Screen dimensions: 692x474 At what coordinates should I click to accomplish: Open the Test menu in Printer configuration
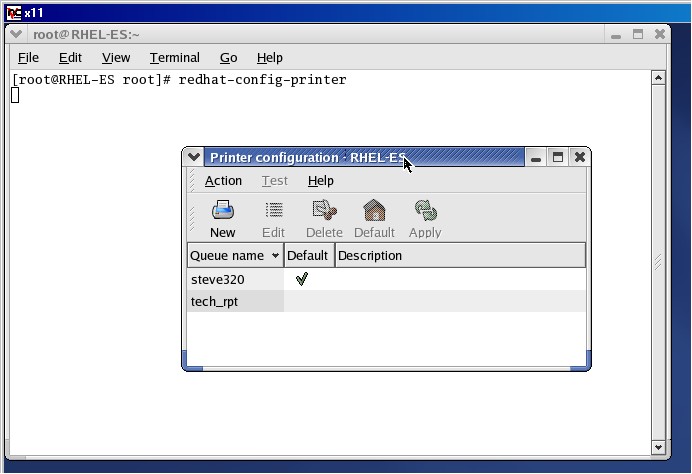point(275,181)
